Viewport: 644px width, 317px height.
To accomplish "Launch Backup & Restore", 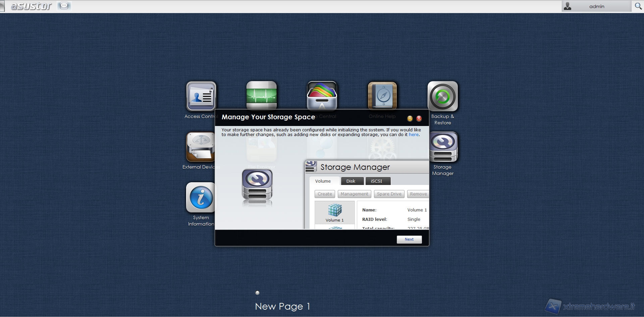I will tap(442, 96).
